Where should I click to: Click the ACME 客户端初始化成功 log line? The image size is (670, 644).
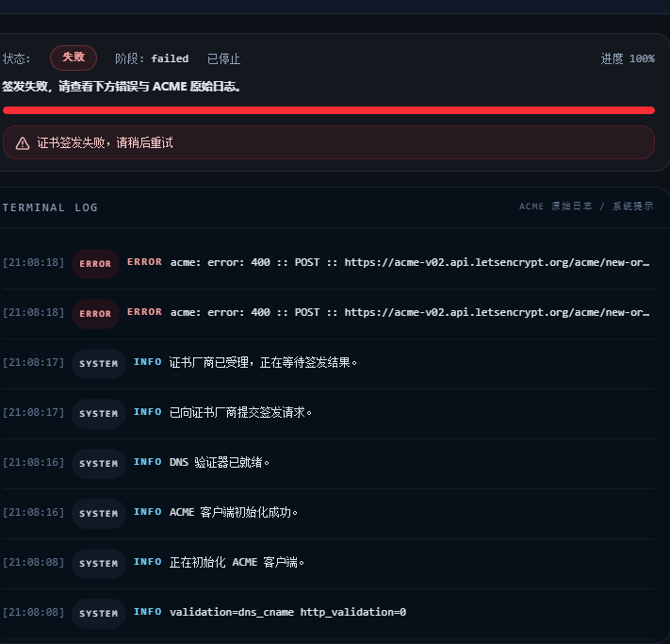tap(234, 512)
